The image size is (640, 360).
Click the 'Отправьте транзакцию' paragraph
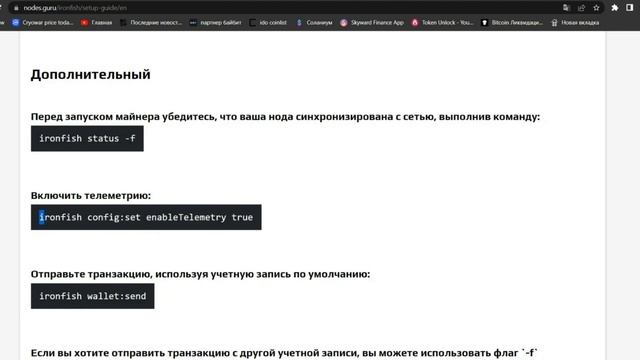coord(200,274)
